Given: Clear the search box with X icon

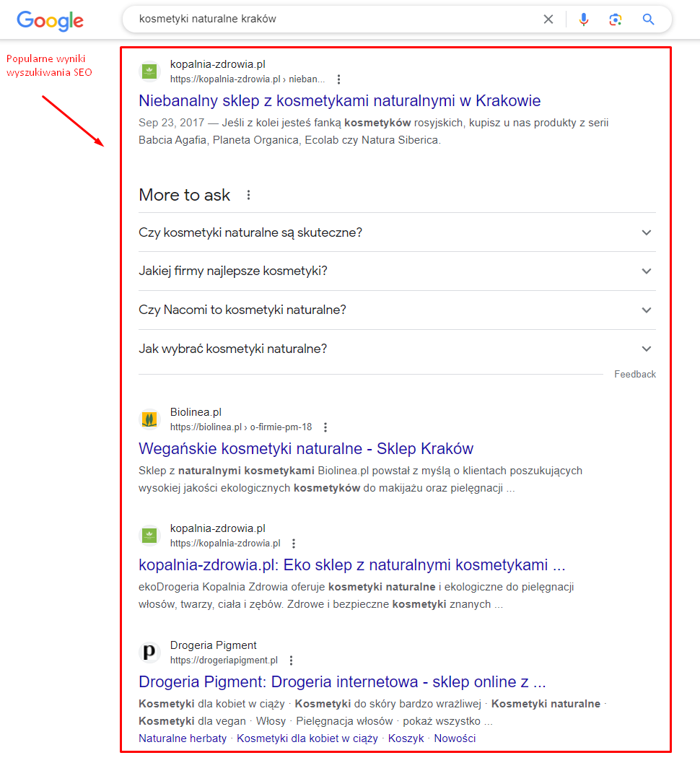Looking at the screenshot, I should click(x=548, y=19).
